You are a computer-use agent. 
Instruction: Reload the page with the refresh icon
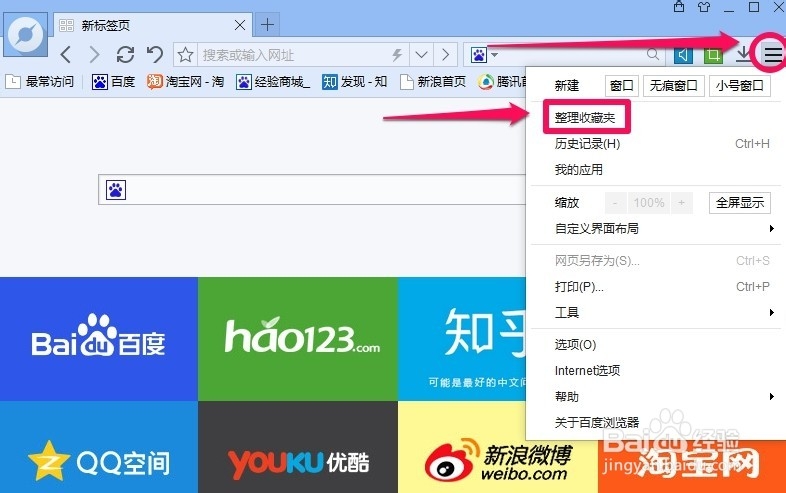(125, 54)
